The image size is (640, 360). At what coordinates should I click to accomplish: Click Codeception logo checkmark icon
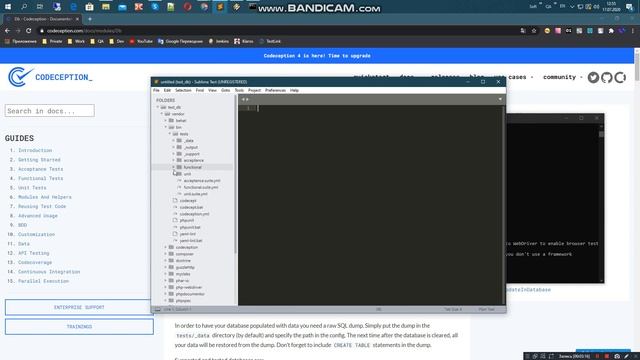point(20,77)
